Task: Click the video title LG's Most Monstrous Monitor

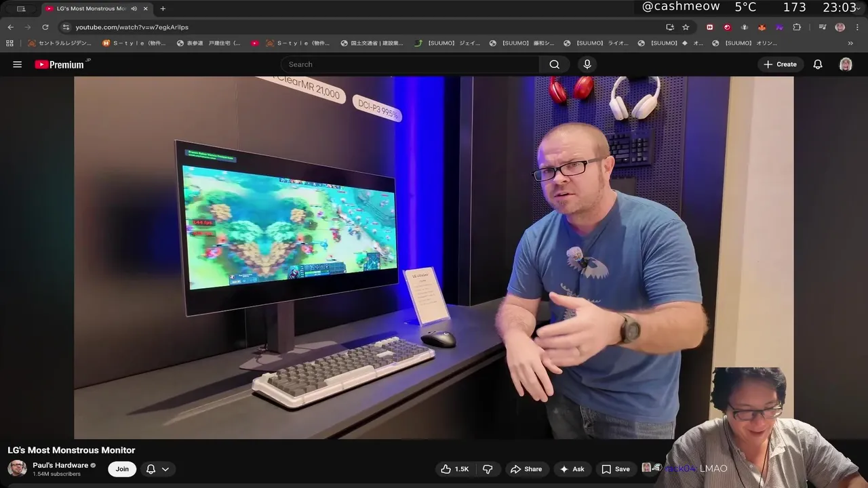Action: coord(71,450)
